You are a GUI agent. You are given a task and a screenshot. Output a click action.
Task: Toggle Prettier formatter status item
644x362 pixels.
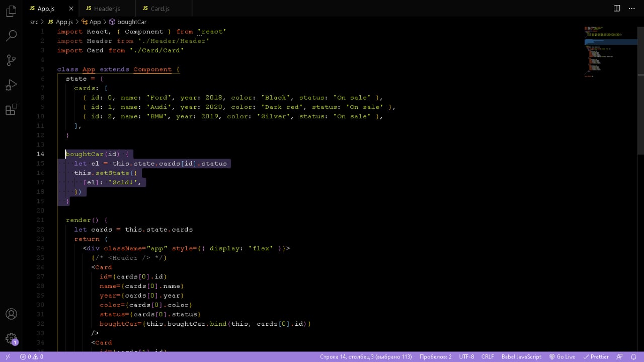point(596,357)
